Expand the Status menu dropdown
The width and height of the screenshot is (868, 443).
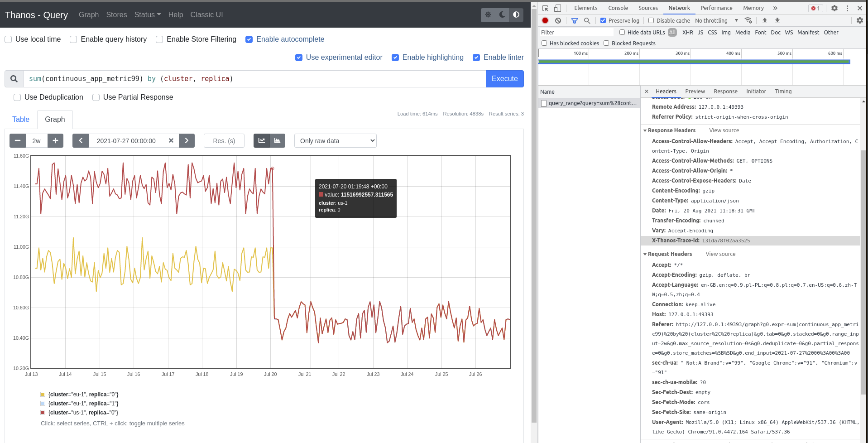pos(147,15)
